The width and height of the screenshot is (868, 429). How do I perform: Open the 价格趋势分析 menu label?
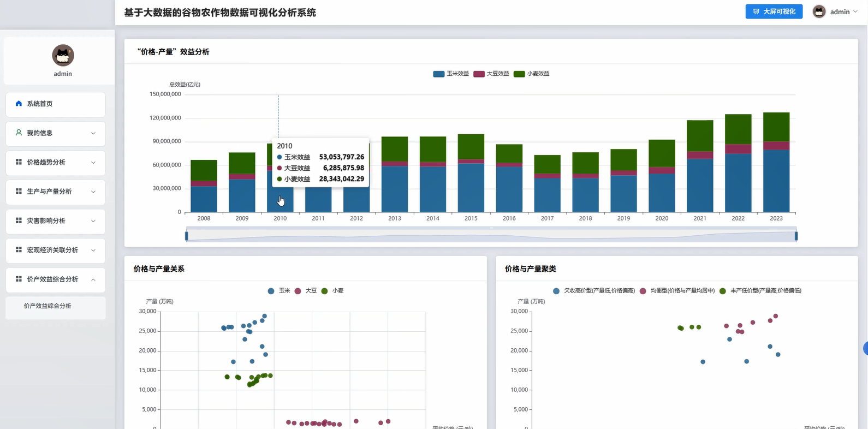pos(46,162)
